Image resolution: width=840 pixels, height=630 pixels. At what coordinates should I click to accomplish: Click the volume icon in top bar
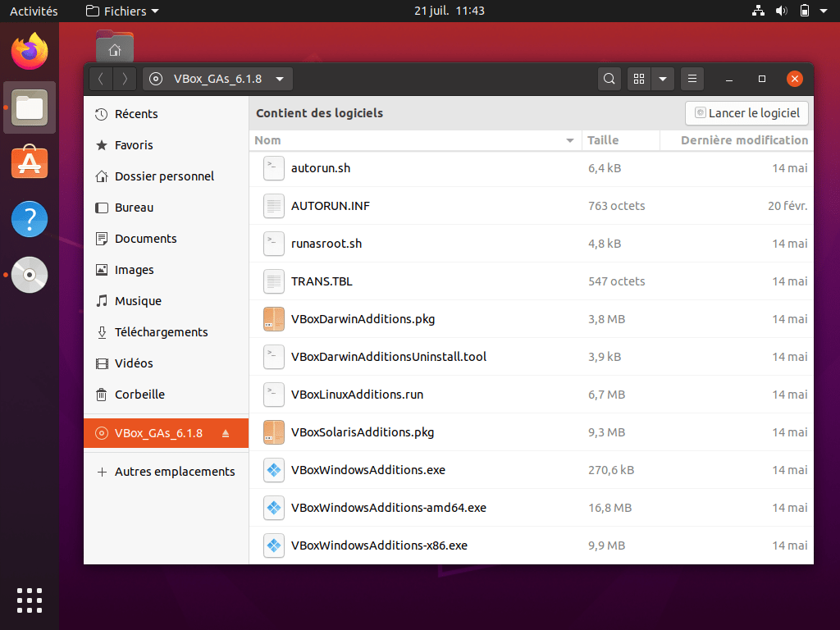[782, 11]
